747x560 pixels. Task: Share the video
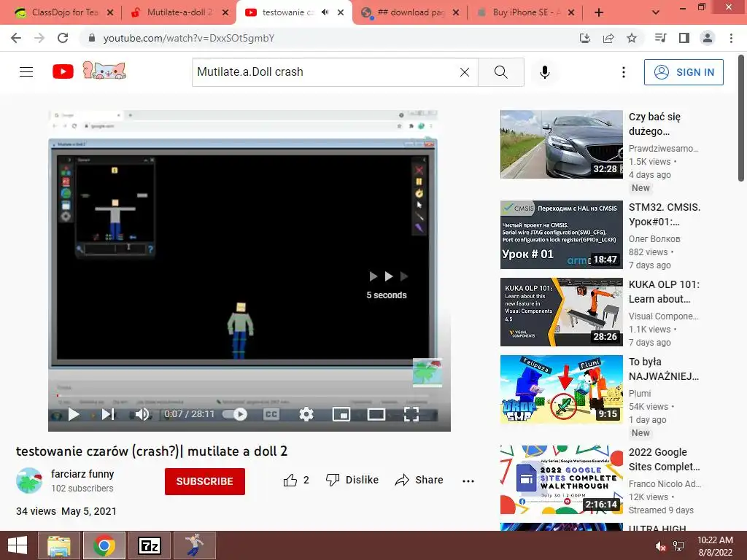pos(419,480)
